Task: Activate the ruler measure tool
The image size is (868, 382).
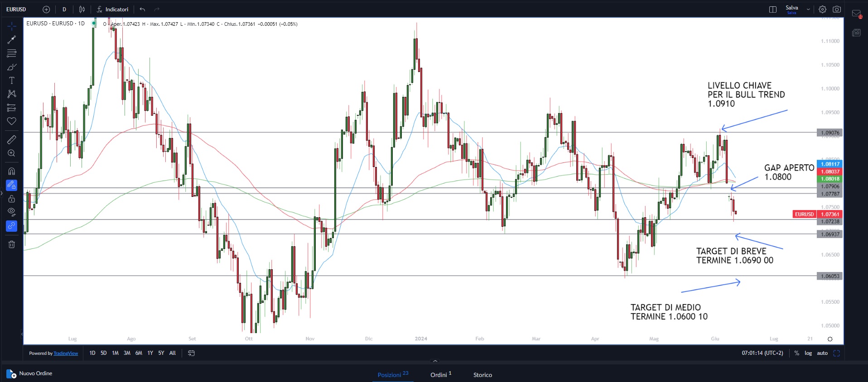Action: [12, 139]
